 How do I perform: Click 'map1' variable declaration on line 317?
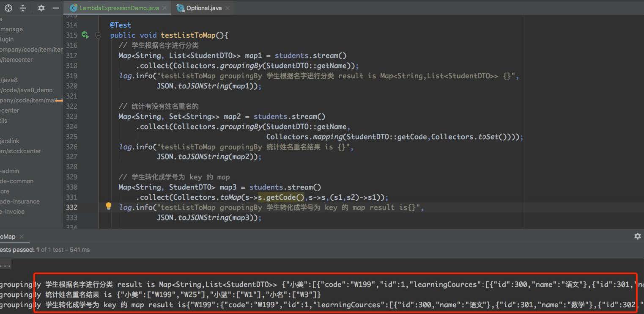click(x=254, y=55)
